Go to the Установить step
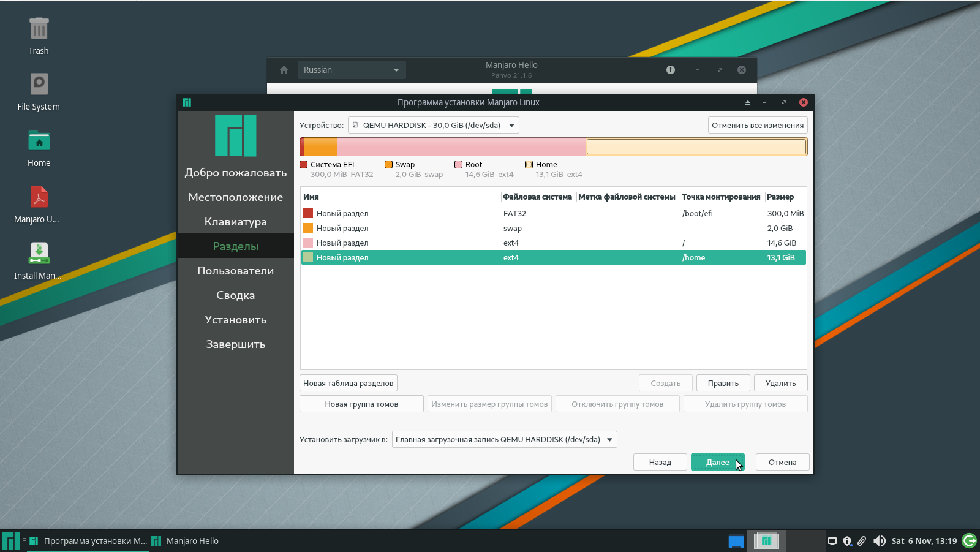The image size is (980, 552). (235, 320)
